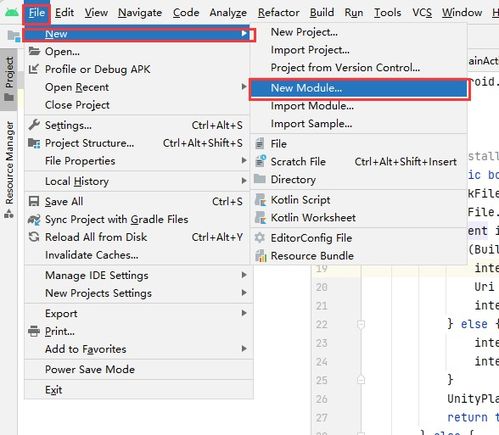Click the EditorConfig gear icon
This screenshot has width=499, height=435.
(260, 238)
